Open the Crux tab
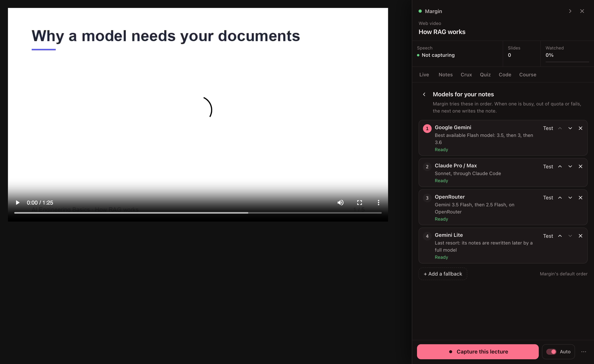Viewport: 594px width, 364px height. pyautogui.click(x=466, y=75)
